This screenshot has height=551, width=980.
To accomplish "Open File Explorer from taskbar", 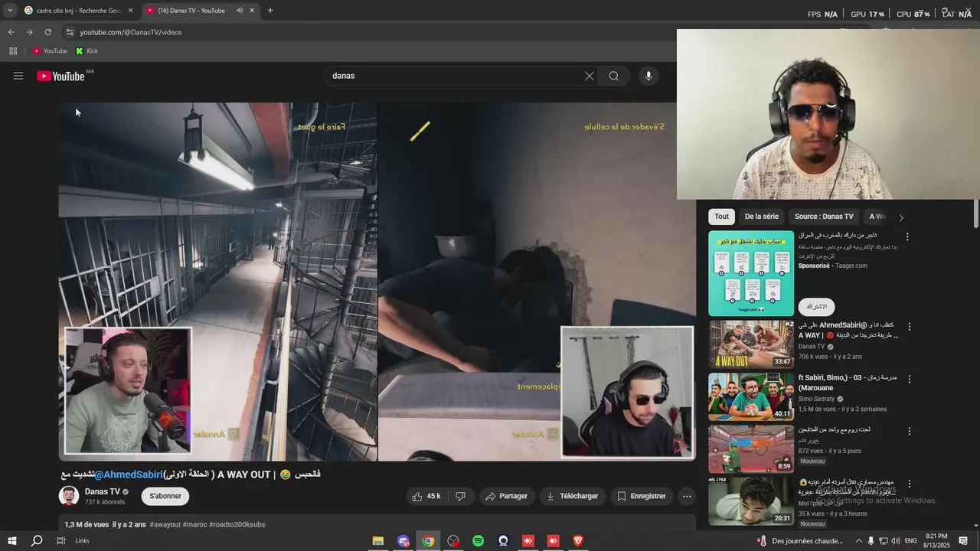I will (x=378, y=541).
